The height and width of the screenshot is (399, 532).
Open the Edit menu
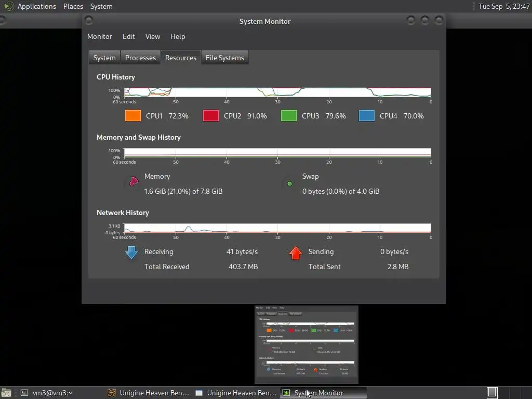tap(129, 37)
